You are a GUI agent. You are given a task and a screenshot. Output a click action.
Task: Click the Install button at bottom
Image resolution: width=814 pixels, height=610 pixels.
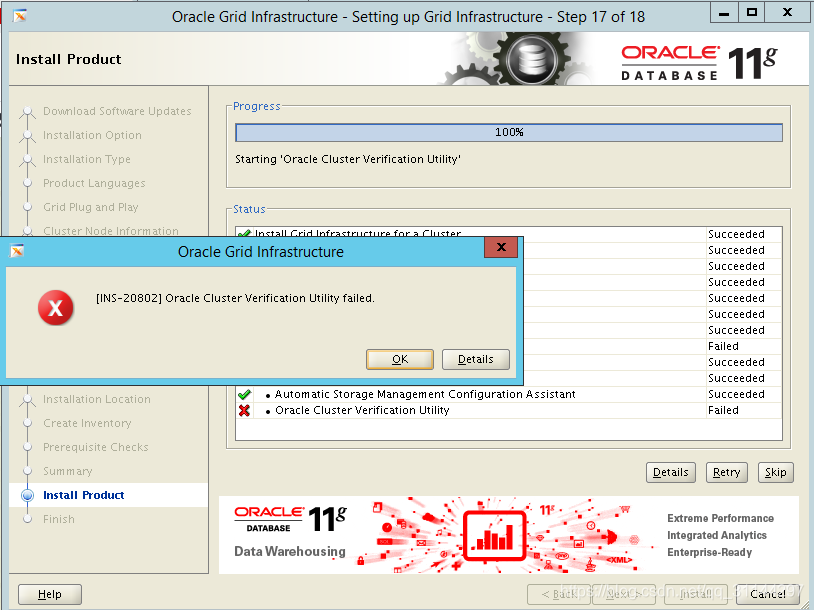(696, 594)
